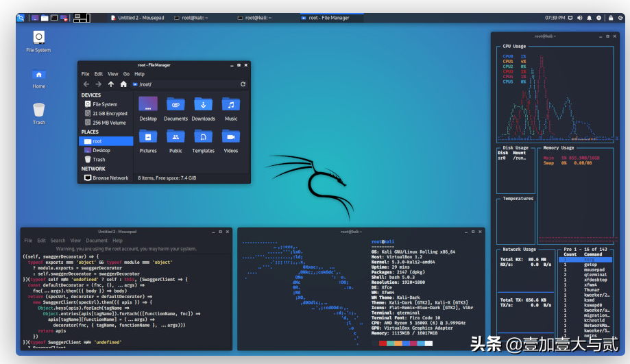Click the back arrow in File Manager
Image resolution: width=630 pixels, height=364 pixels.
point(85,84)
